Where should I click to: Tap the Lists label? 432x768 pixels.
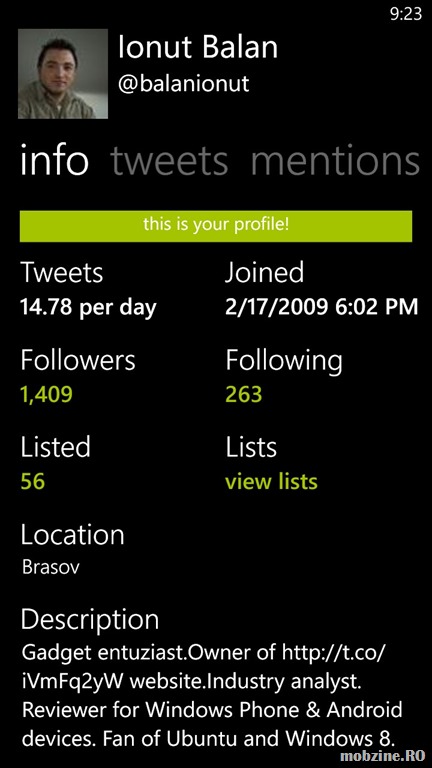(x=251, y=447)
